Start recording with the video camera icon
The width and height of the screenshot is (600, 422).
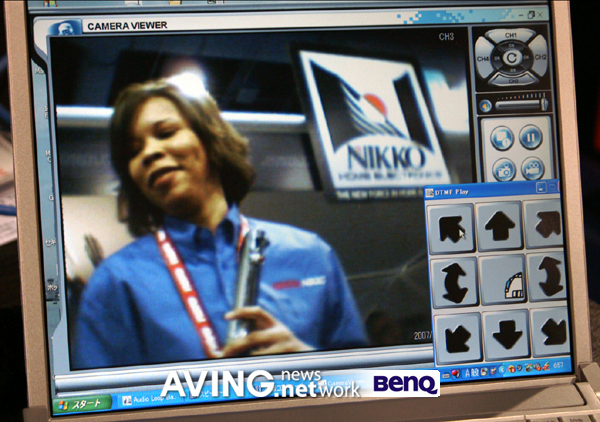pos(531,170)
